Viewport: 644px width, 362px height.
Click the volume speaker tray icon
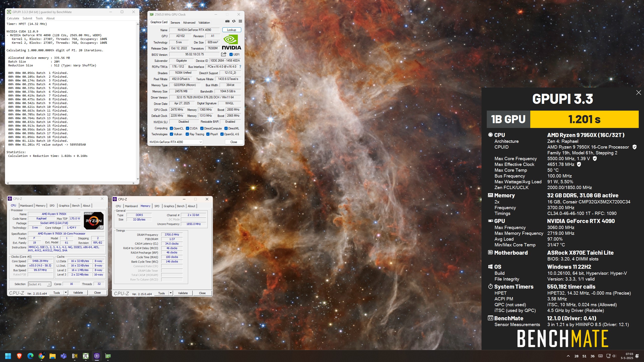point(614,356)
